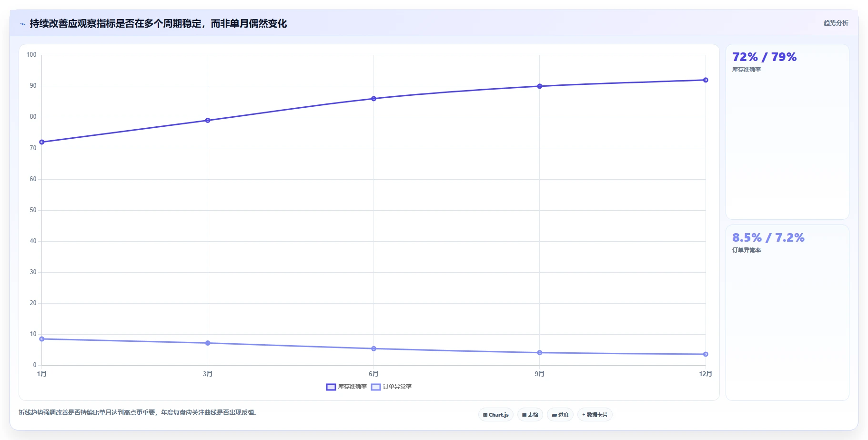Click the 50 y-axis label
Image resolution: width=868 pixels, height=440 pixels.
(x=33, y=210)
